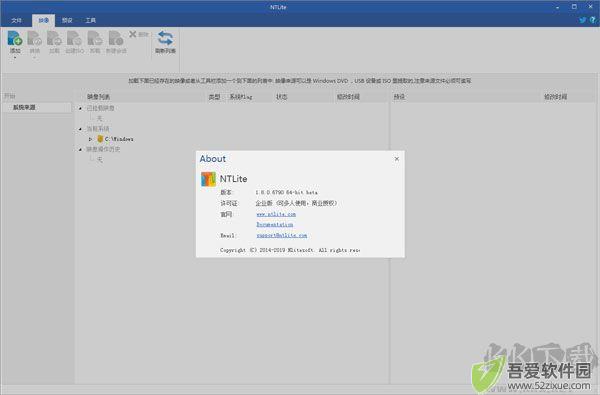Click the Load image toolbar icon

(x=54, y=38)
